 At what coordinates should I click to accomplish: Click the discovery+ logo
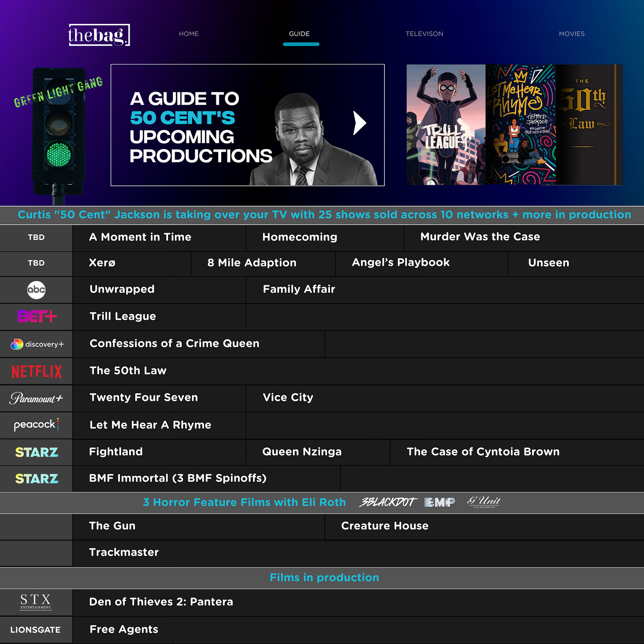point(37,344)
